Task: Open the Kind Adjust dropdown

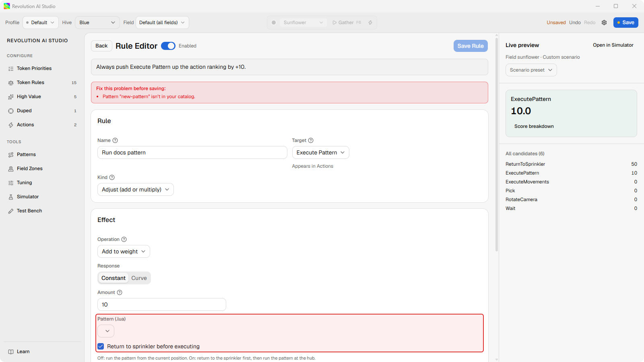Action: 136,189
